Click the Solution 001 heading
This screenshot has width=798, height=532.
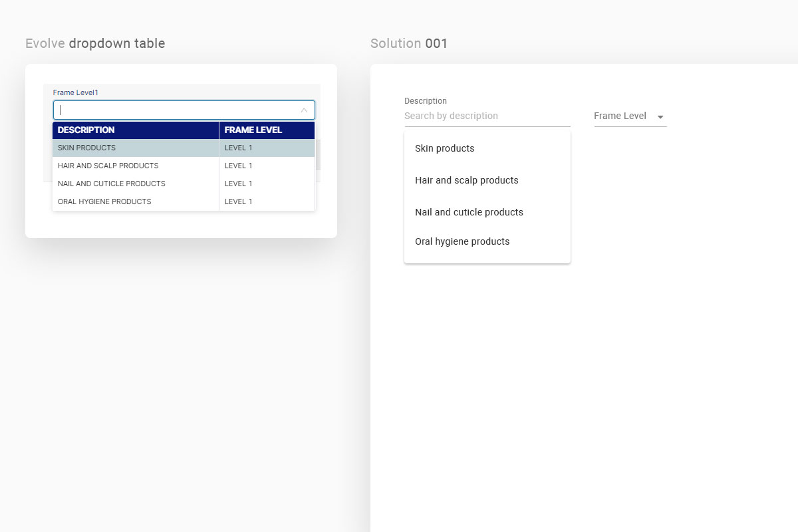[x=409, y=43]
